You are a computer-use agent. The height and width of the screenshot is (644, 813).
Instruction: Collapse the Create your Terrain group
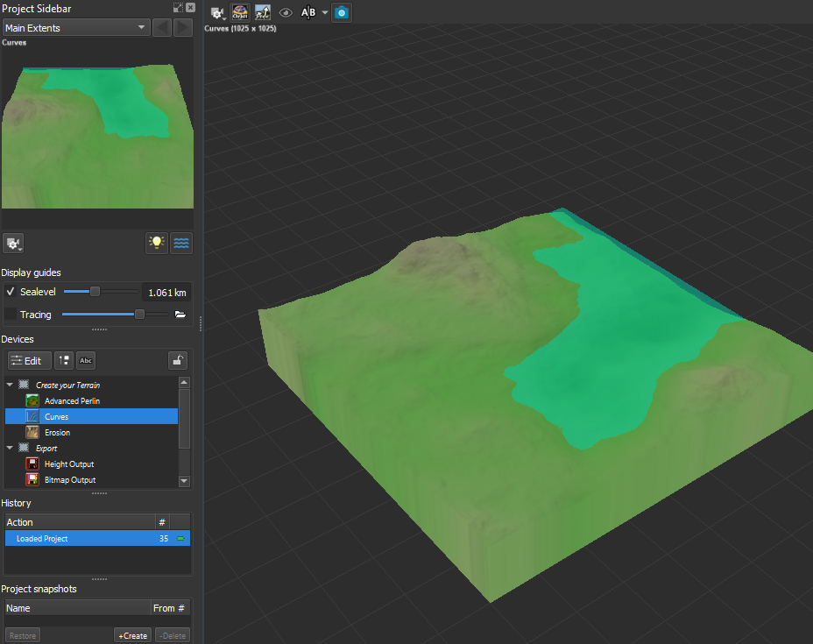(11, 385)
